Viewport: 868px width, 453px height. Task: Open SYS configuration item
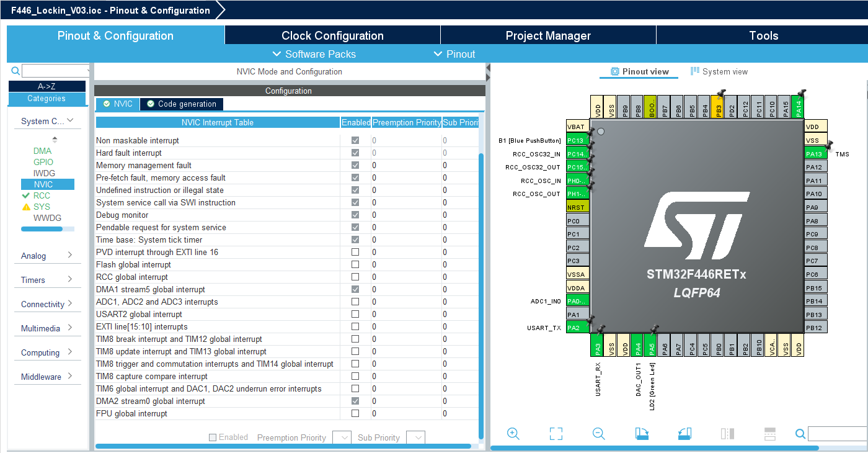(x=42, y=207)
